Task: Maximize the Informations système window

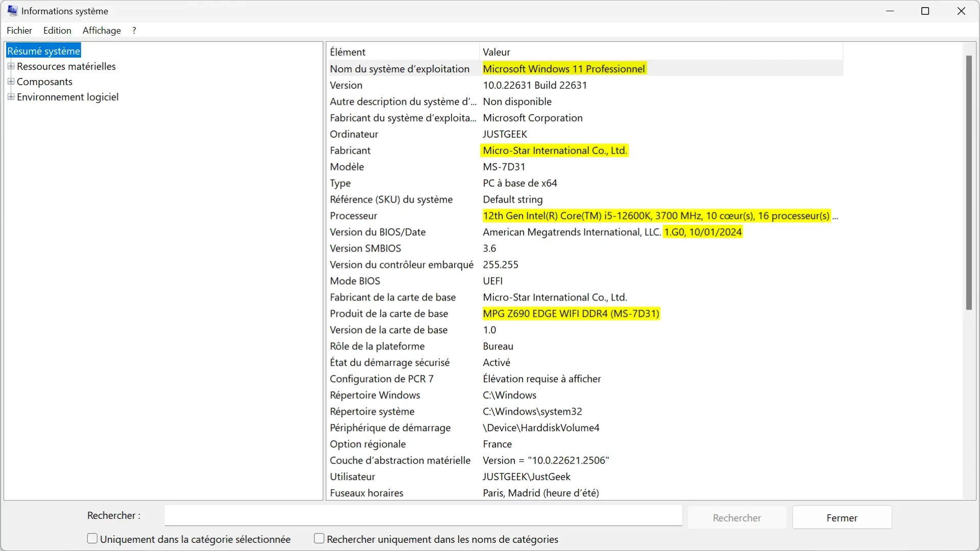Action: tap(925, 11)
